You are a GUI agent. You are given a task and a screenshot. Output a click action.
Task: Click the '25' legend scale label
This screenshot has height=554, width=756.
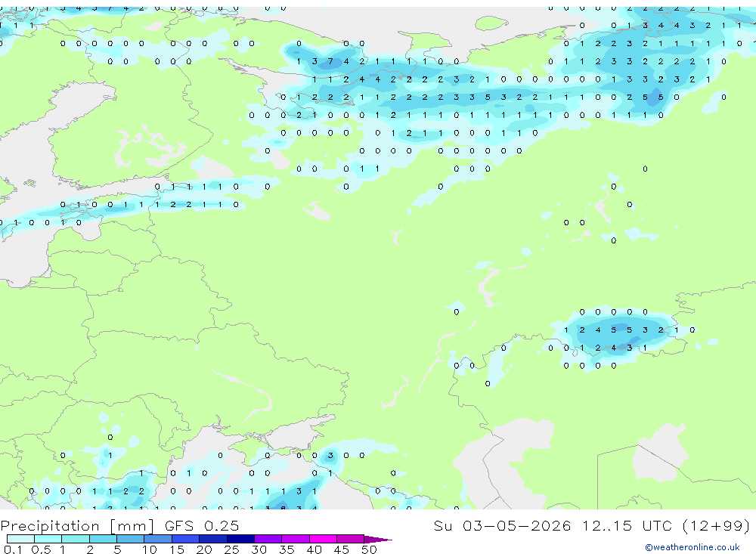(231, 549)
